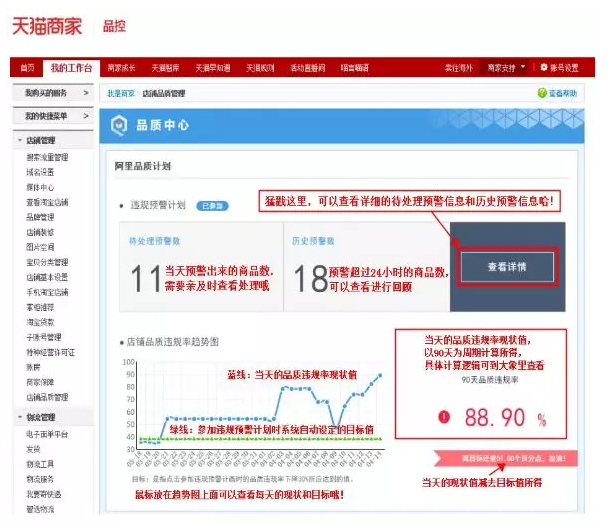Open 物流工具 in sidebar
The width and height of the screenshot is (608, 527).
[40, 464]
